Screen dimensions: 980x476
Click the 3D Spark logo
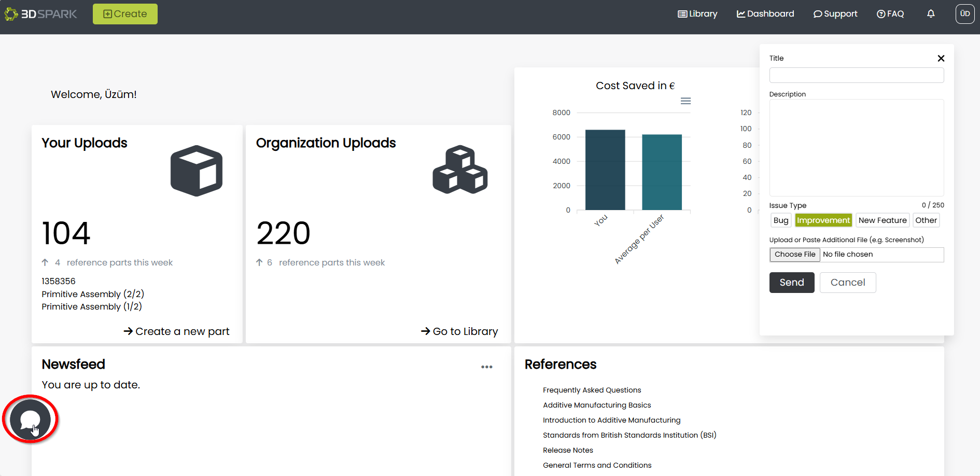coord(40,14)
